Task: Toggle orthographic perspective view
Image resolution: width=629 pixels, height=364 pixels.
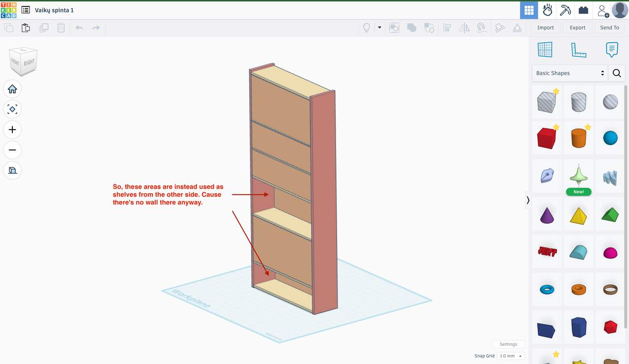Action: point(12,170)
